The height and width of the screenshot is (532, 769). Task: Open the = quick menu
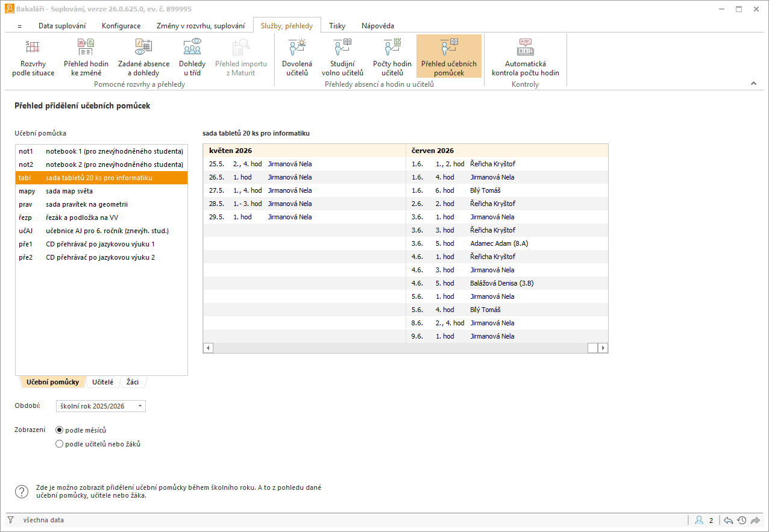[20, 26]
